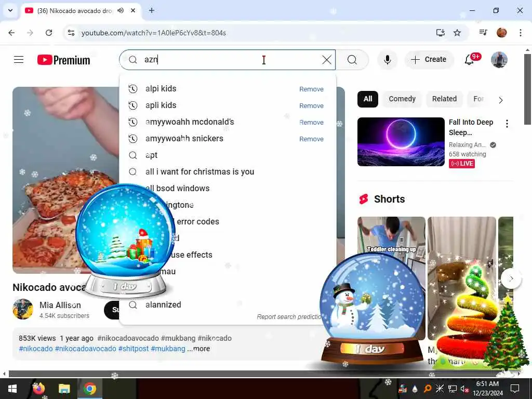Open the YouTube hamburger guide menu
The height and width of the screenshot is (399, 532).
tap(19, 60)
